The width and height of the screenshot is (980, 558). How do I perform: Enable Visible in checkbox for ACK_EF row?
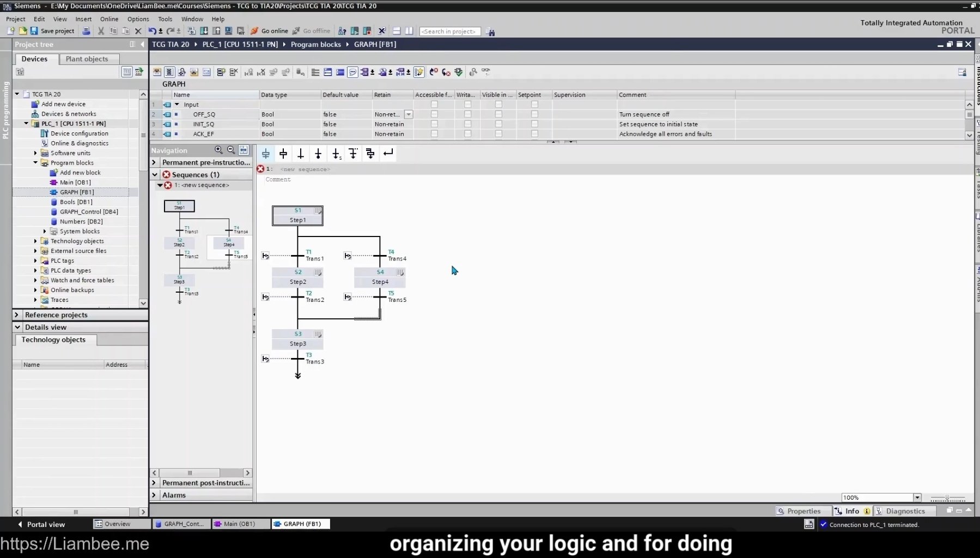(x=498, y=134)
